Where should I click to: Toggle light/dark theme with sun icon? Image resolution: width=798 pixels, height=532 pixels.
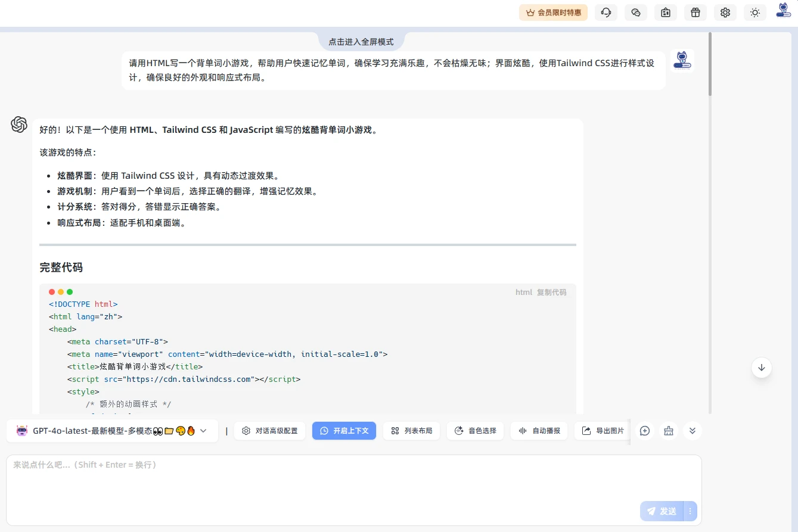755,13
